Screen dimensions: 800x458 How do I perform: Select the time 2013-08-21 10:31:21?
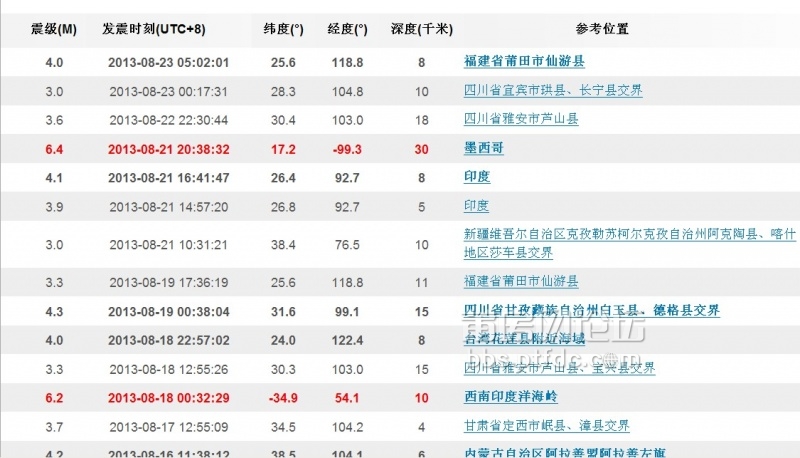[168, 245]
